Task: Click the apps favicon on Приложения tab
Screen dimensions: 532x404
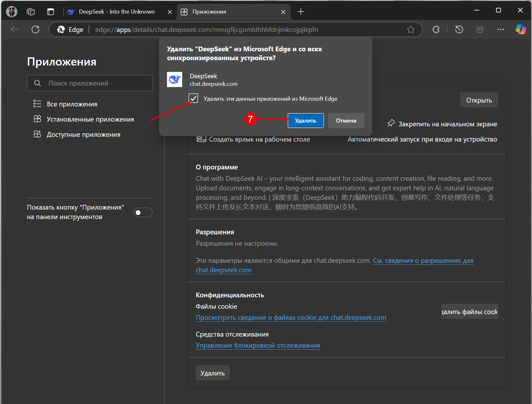Action: (184, 12)
